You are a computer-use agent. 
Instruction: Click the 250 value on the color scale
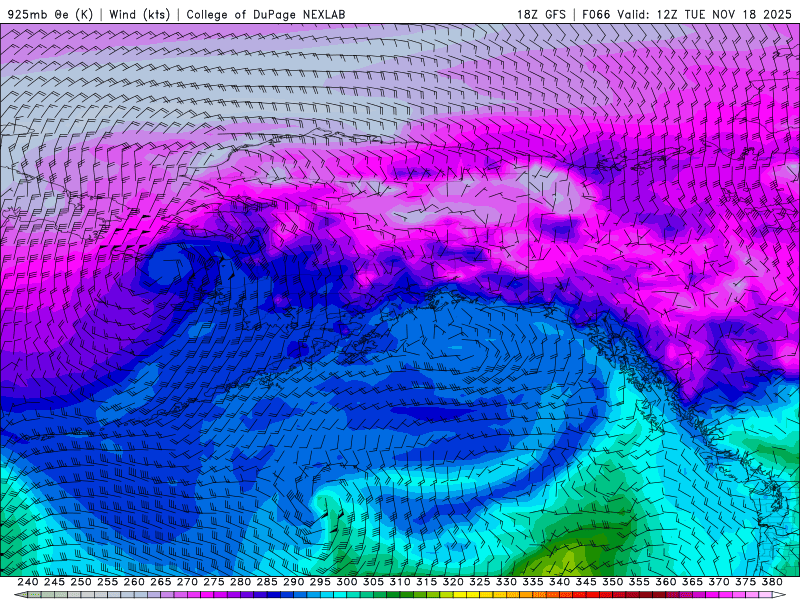tap(81, 582)
